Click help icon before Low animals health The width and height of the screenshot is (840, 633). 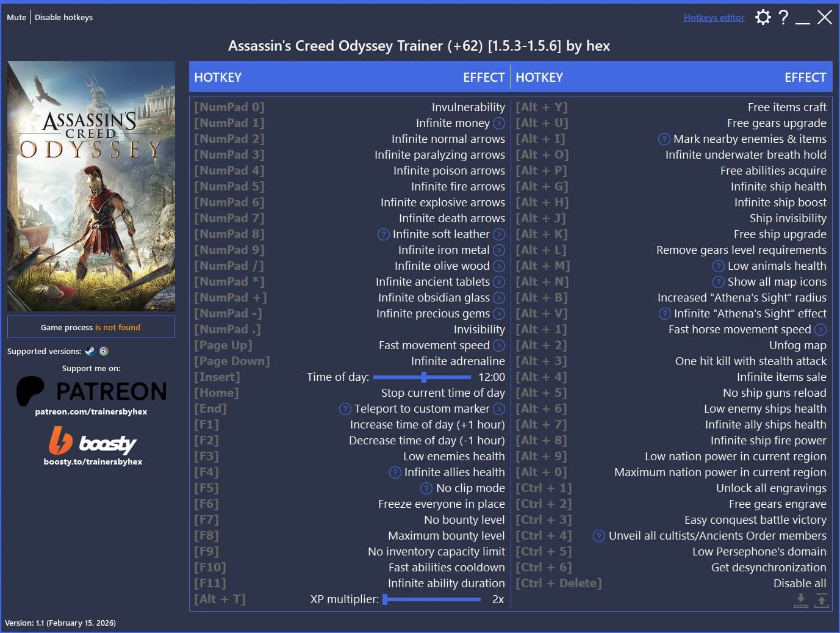[x=719, y=266]
